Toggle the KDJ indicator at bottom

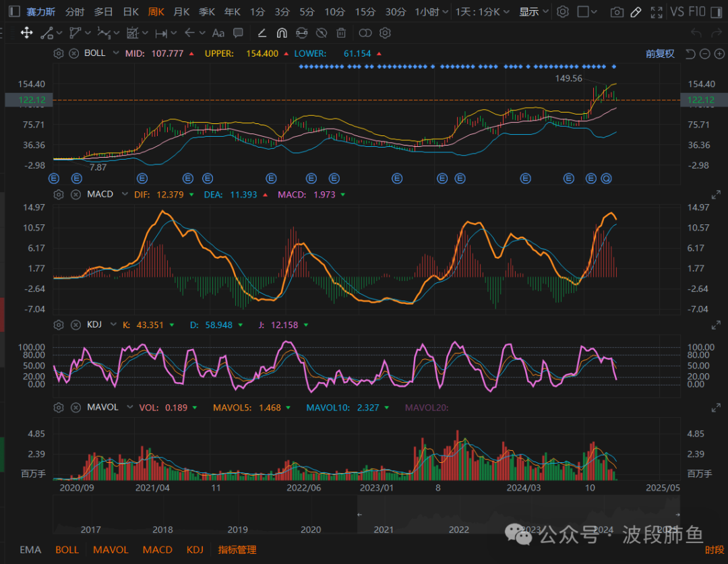click(x=195, y=550)
